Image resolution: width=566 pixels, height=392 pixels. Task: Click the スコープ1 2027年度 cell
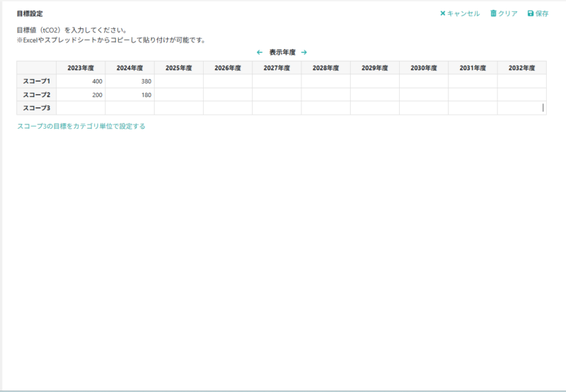[x=277, y=81]
